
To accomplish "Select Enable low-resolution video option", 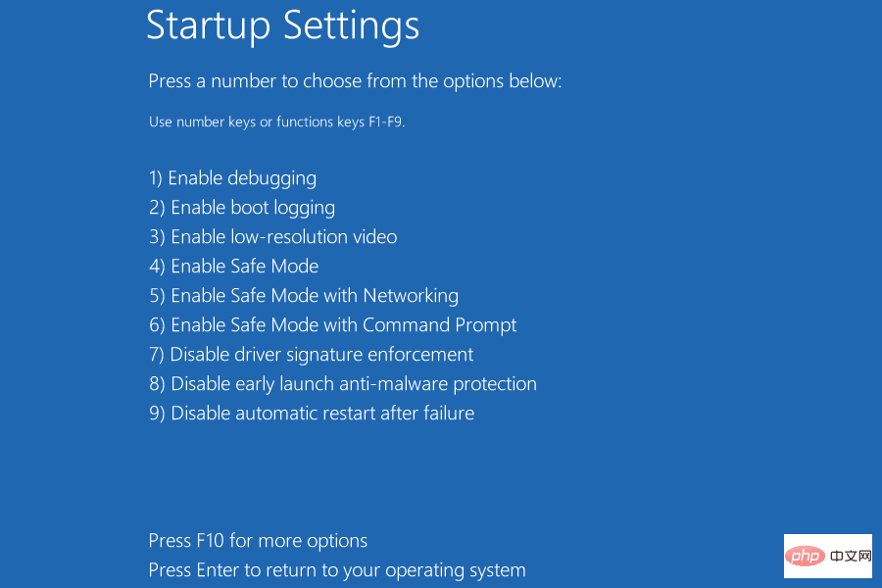I will pyautogui.click(x=272, y=237).
